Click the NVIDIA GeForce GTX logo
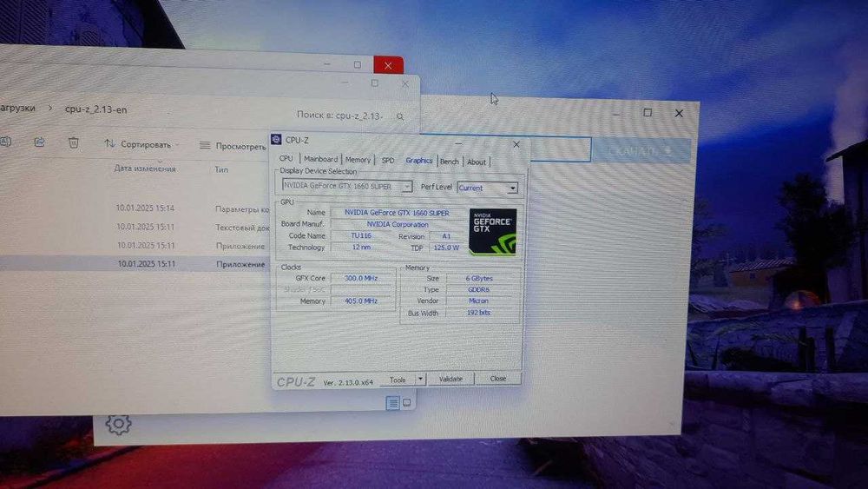Viewport: 868px width, 489px height. click(x=493, y=232)
